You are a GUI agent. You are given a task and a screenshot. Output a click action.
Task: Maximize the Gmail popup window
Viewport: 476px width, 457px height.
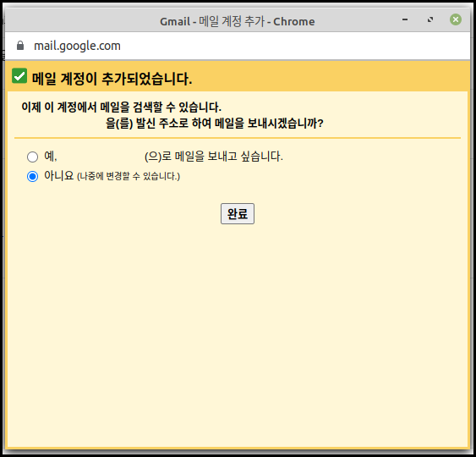tap(430, 19)
